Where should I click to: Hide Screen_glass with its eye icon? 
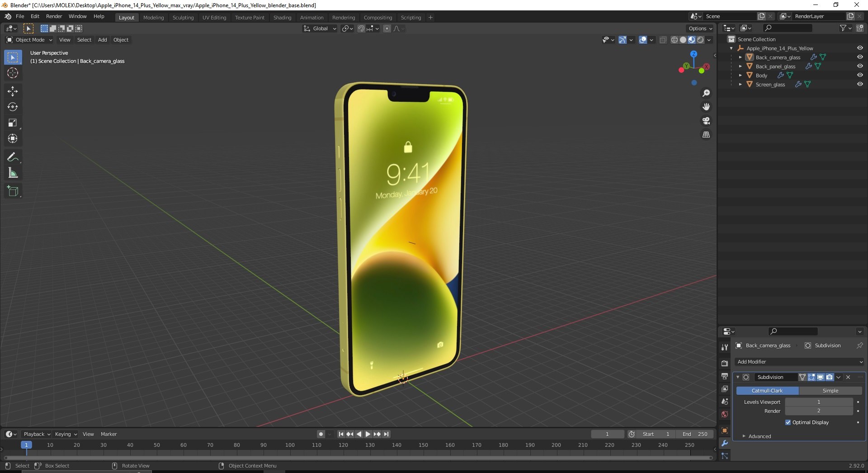coord(860,85)
